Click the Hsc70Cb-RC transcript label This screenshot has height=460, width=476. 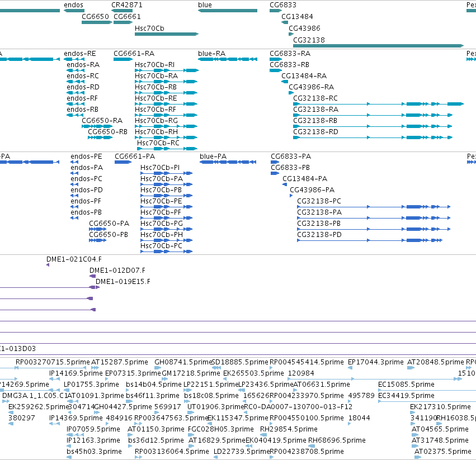pyautogui.click(x=158, y=143)
